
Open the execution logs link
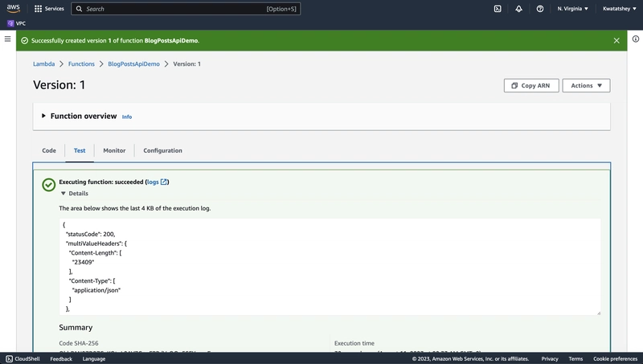[157, 182]
